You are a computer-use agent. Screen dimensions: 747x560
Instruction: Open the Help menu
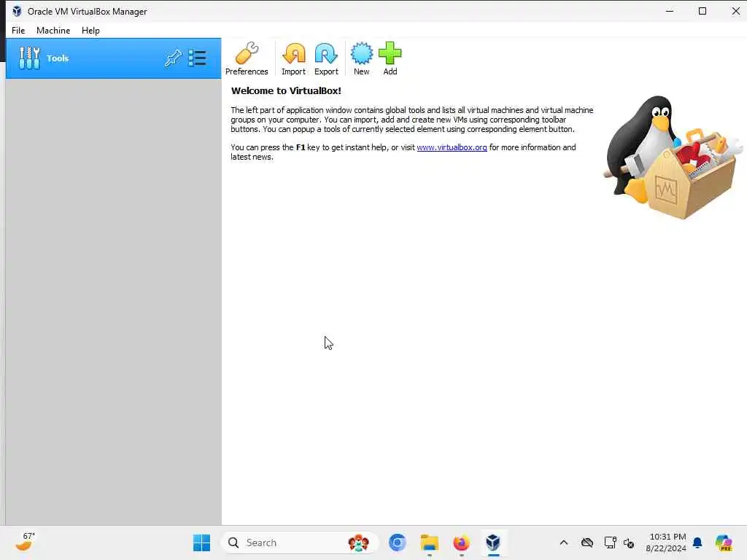click(90, 31)
